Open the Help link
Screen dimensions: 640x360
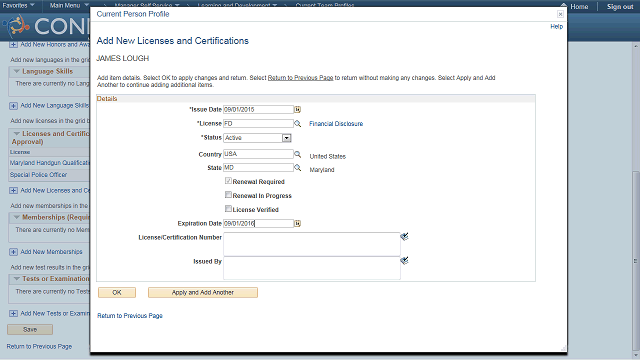coord(556,27)
